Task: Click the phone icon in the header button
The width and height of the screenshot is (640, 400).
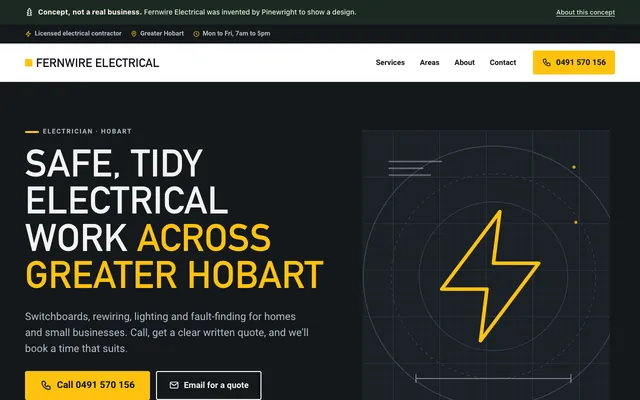Action: (x=547, y=62)
